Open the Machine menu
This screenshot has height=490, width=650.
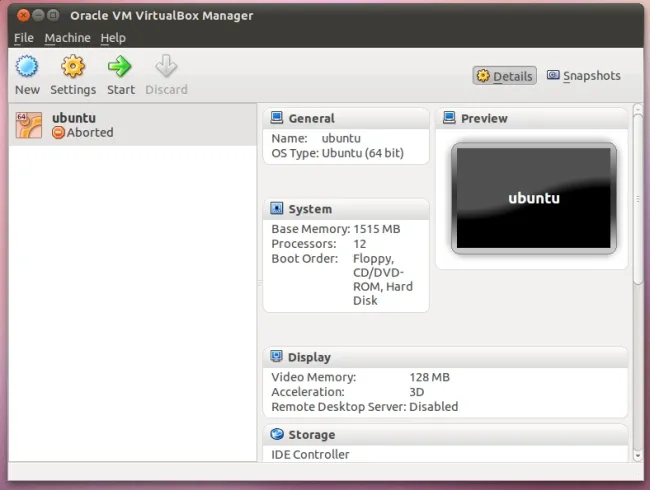67,38
